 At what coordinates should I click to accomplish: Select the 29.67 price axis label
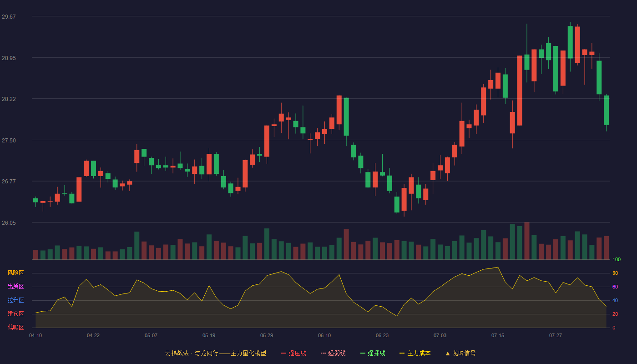click(9, 17)
